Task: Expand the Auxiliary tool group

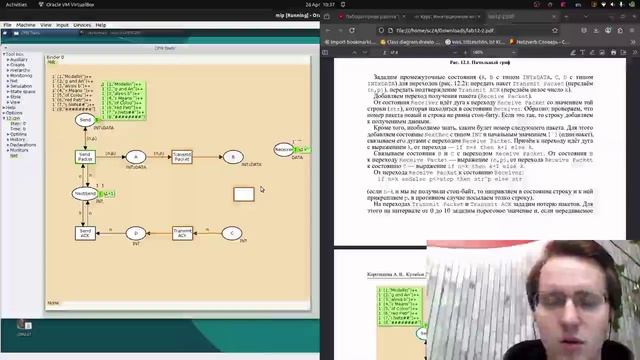Action: (8, 60)
